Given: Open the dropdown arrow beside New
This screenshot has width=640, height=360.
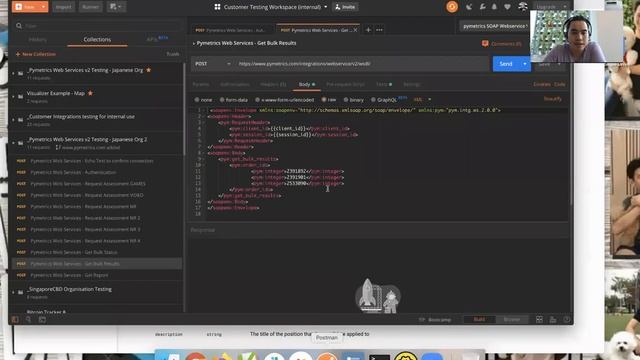Looking at the screenshot, I should pos(43,7).
